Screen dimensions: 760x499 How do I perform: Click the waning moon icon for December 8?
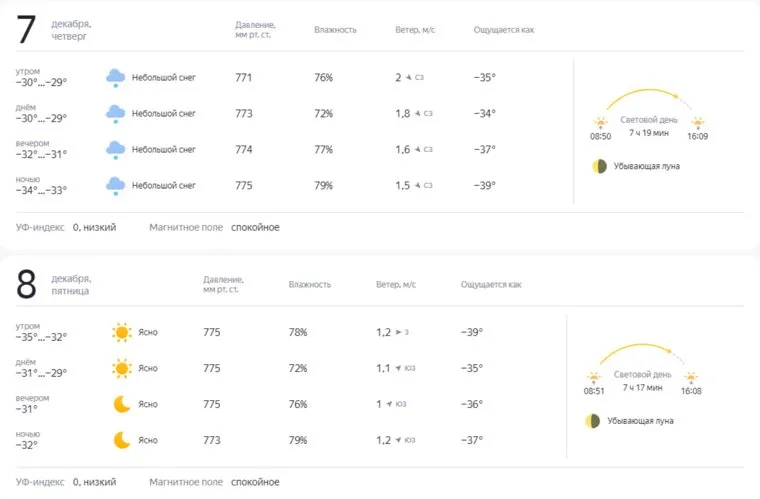pyautogui.click(x=592, y=421)
